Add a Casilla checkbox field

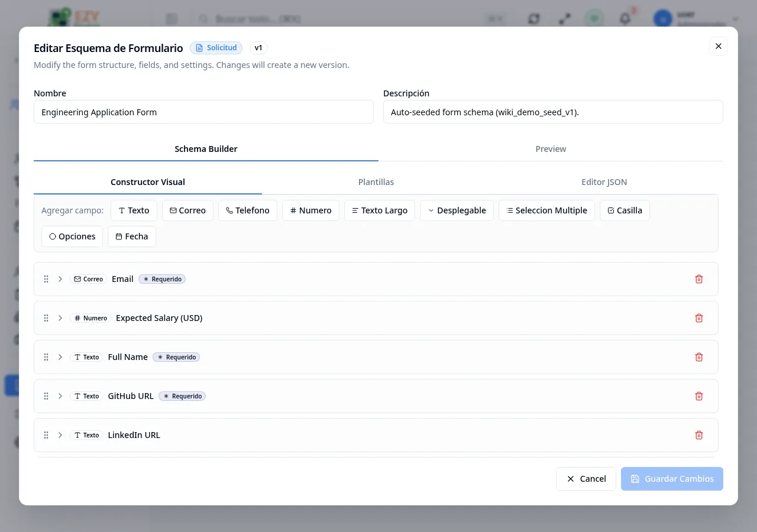[625, 210]
